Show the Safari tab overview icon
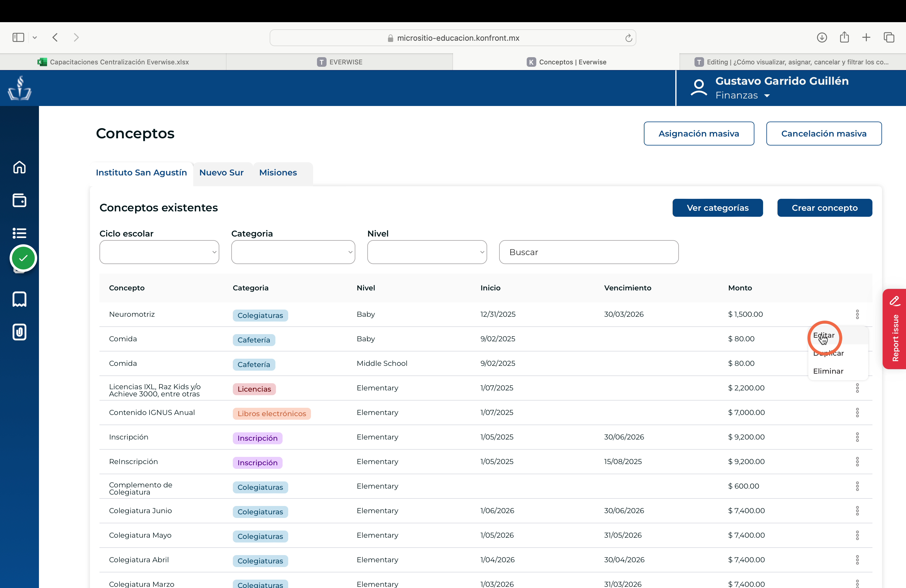 click(x=889, y=37)
